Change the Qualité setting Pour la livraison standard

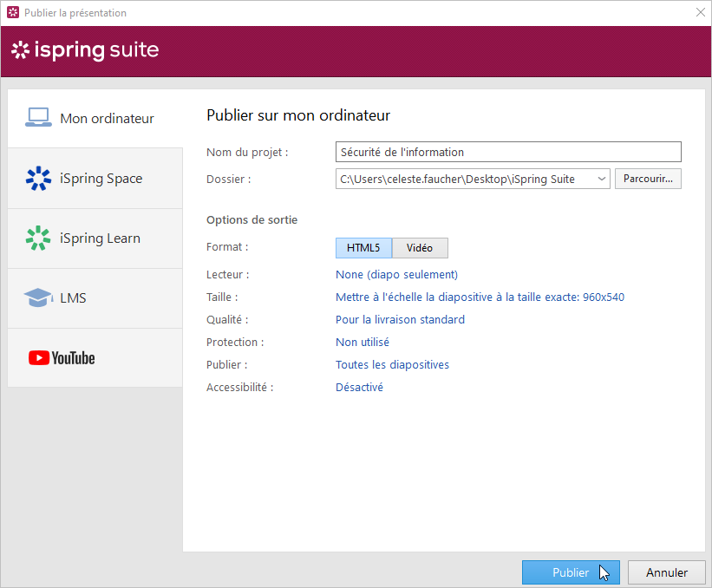point(400,319)
